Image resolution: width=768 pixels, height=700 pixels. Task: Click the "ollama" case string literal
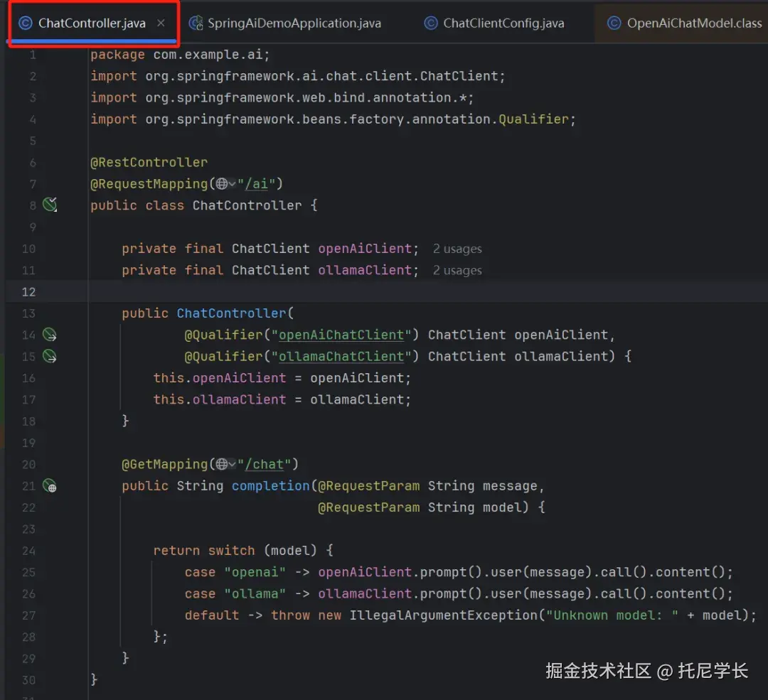click(255, 594)
